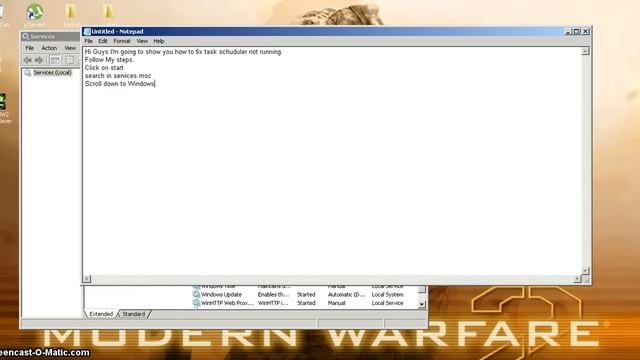Viewport: 640px width, 360px height.
Task: Open the Format menu in Notepad
Action: pyautogui.click(x=122, y=41)
